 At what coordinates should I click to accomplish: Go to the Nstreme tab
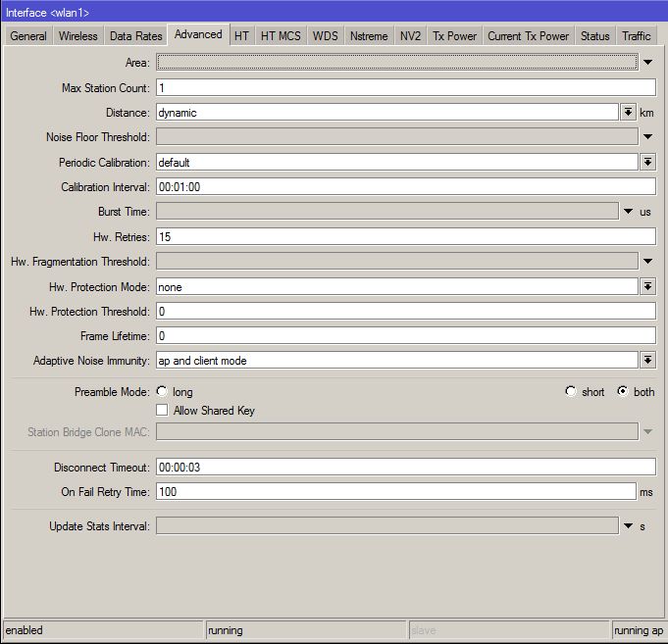coord(368,36)
